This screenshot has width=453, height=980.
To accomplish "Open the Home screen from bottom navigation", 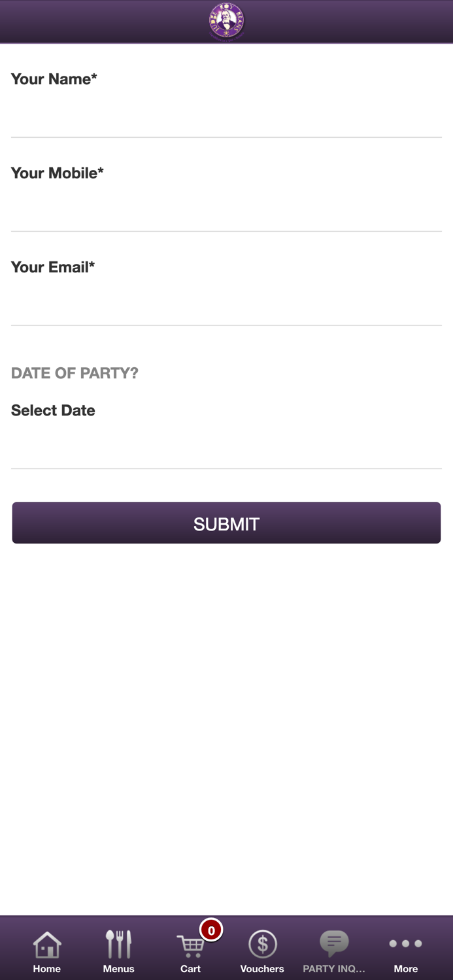I will (46, 943).
